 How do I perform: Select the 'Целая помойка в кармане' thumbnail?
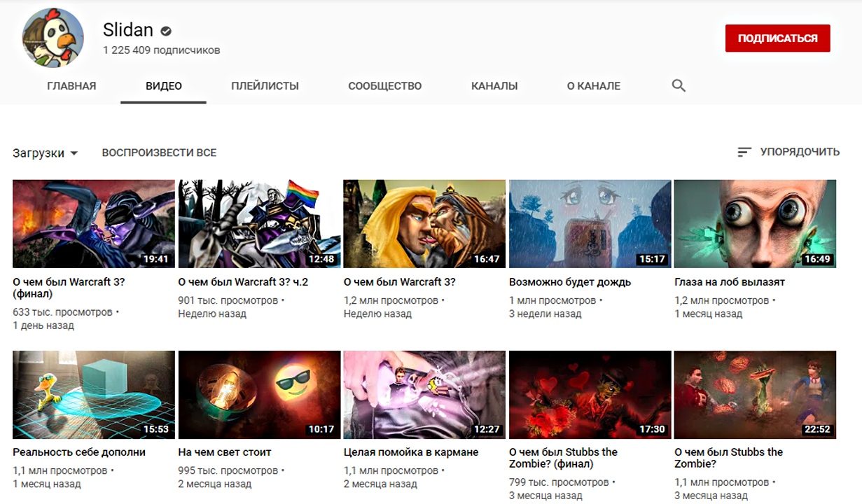[x=424, y=395]
